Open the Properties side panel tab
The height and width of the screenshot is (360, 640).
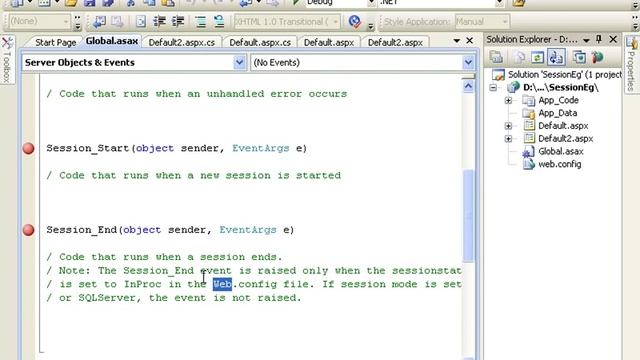[631, 64]
